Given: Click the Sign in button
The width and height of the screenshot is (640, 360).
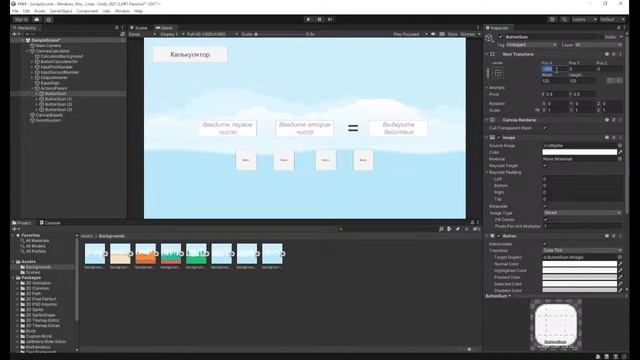Looking at the screenshot, I should pyautogui.click(x=21, y=20).
